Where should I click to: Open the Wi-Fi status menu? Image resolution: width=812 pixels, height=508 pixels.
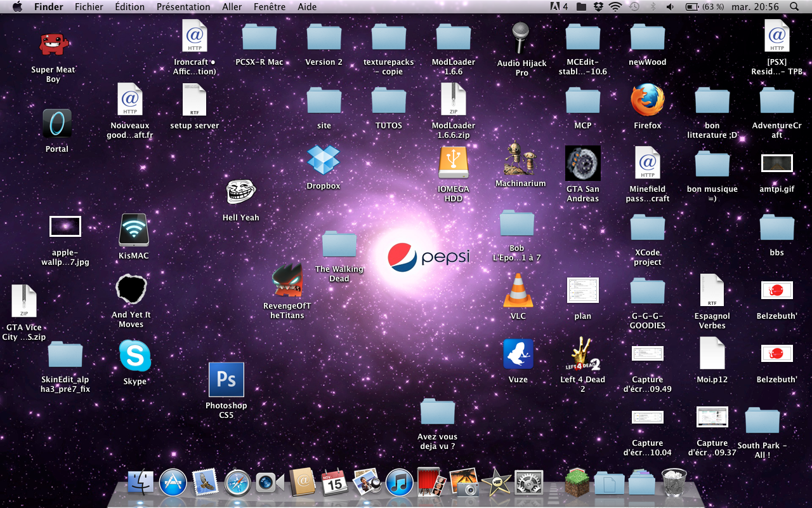[615, 7]
